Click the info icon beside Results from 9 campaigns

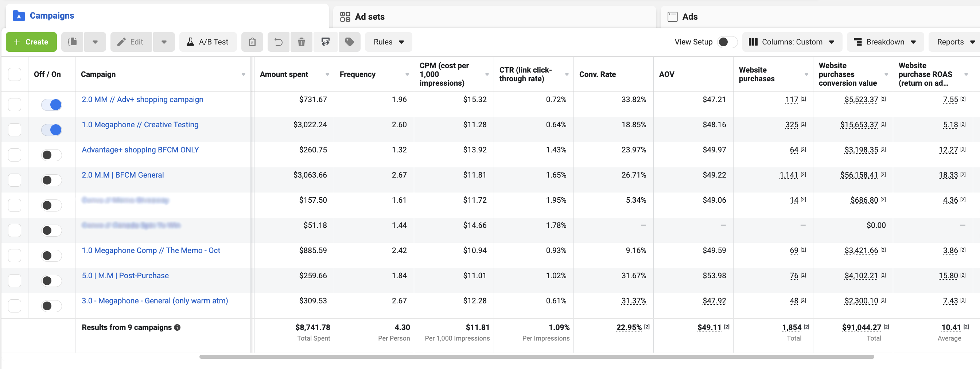coord(177,327)
